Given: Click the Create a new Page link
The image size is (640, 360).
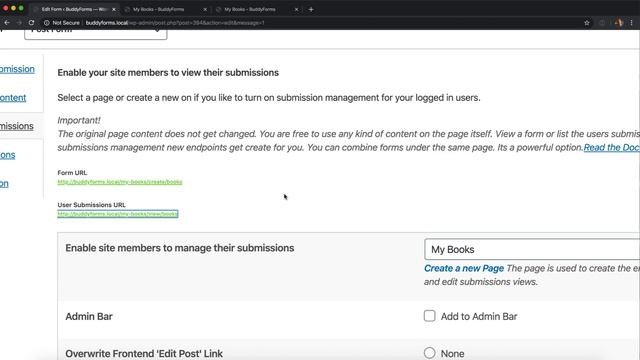Looking at the screenshot, I should click(464, 268).
